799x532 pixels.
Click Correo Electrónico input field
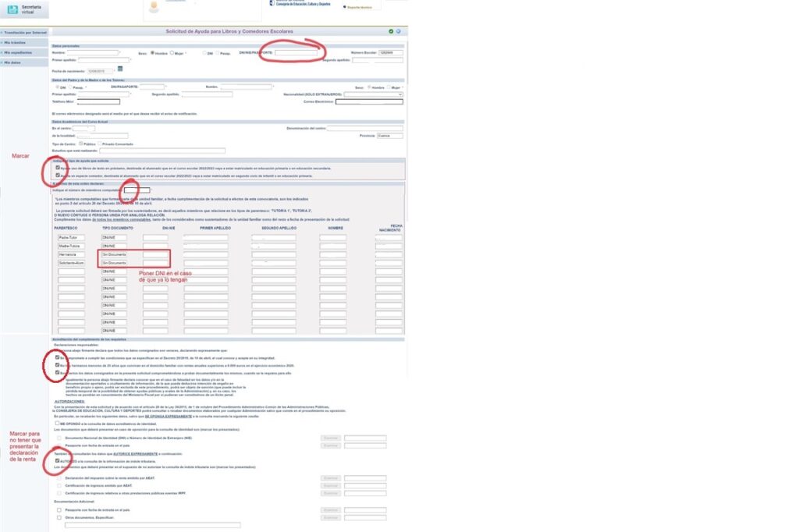pos(369,102)
